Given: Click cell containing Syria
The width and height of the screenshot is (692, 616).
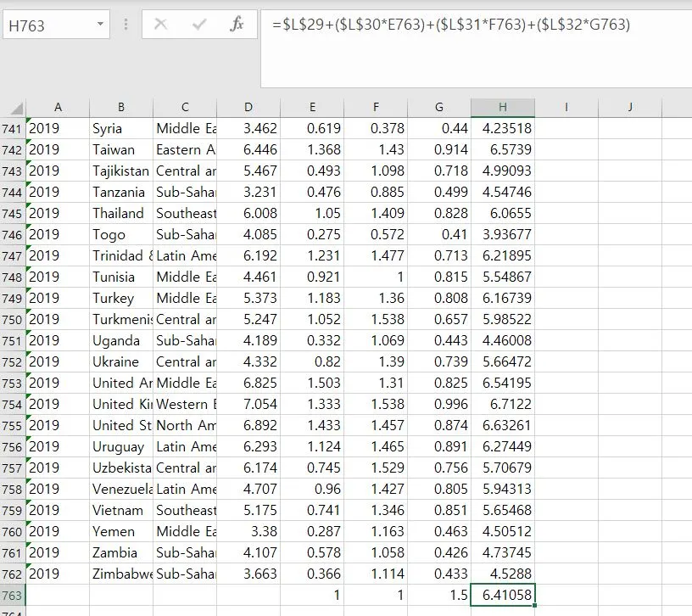Looking at the screenshot, I should pos(121,128).
